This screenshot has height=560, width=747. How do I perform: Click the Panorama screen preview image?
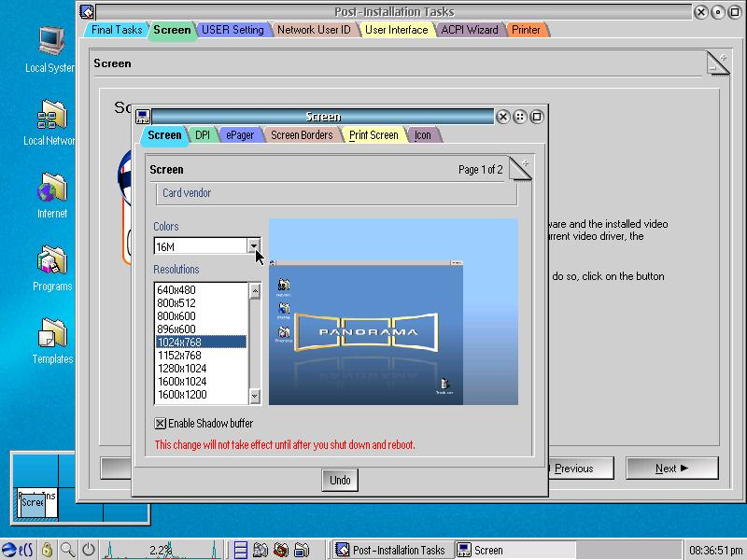coord(393,312)
